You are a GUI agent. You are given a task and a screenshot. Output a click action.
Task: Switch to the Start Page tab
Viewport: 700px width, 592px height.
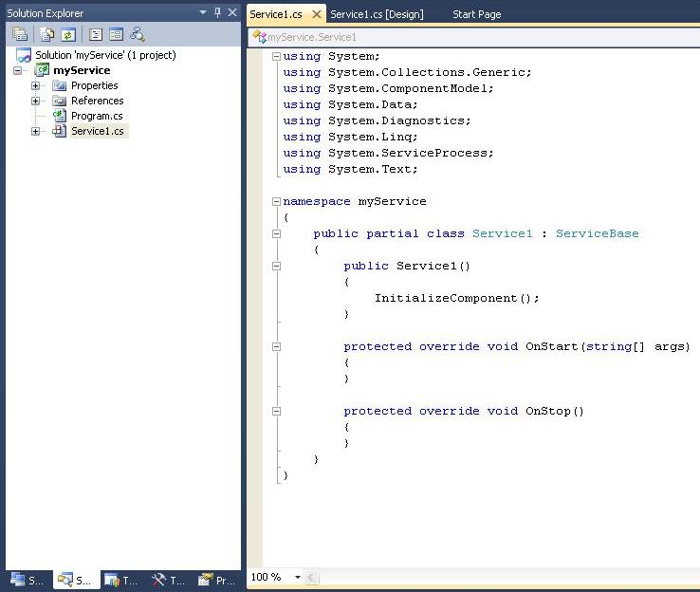click(477, 14)
